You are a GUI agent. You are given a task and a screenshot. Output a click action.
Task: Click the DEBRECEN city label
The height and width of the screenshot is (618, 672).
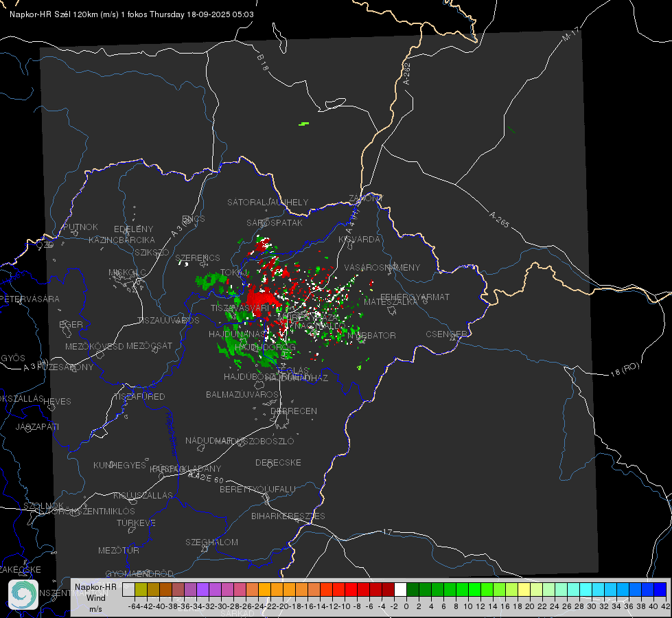tap(294, 411)
